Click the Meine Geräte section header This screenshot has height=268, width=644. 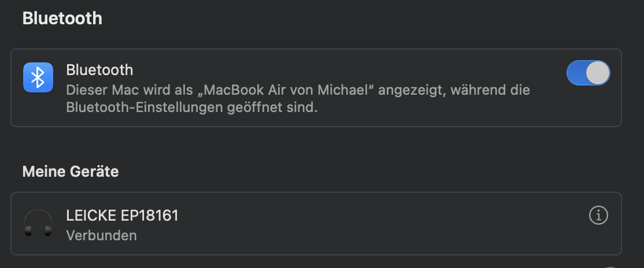pyautogui.click(x=71, y=171)
